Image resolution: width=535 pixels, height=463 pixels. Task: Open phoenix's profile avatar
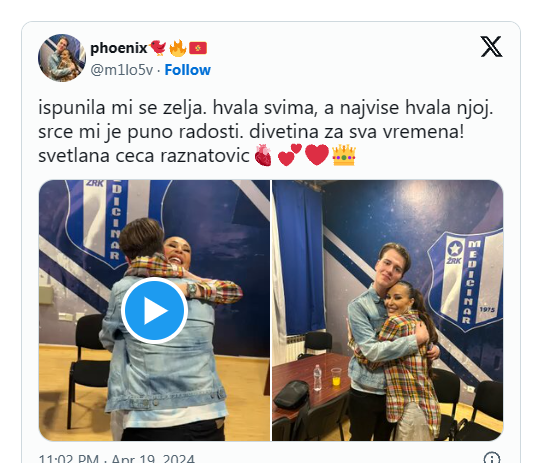[x=62, y=58]
